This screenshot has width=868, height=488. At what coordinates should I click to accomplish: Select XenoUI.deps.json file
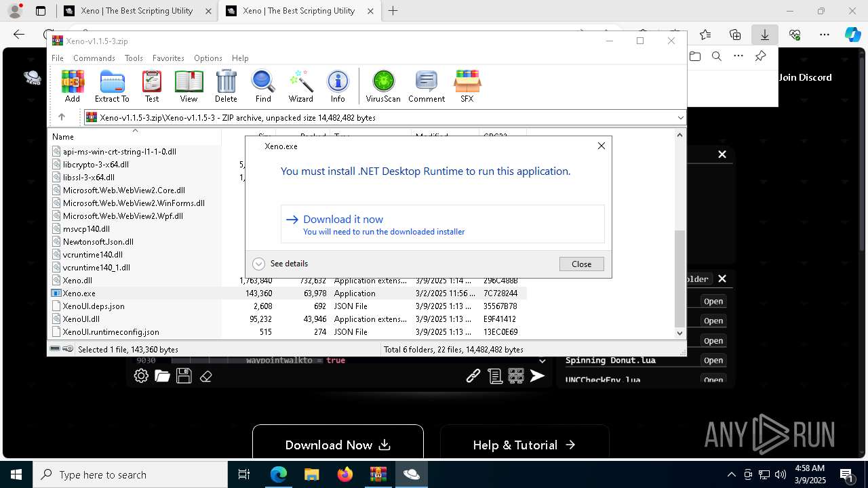(94, 306)
